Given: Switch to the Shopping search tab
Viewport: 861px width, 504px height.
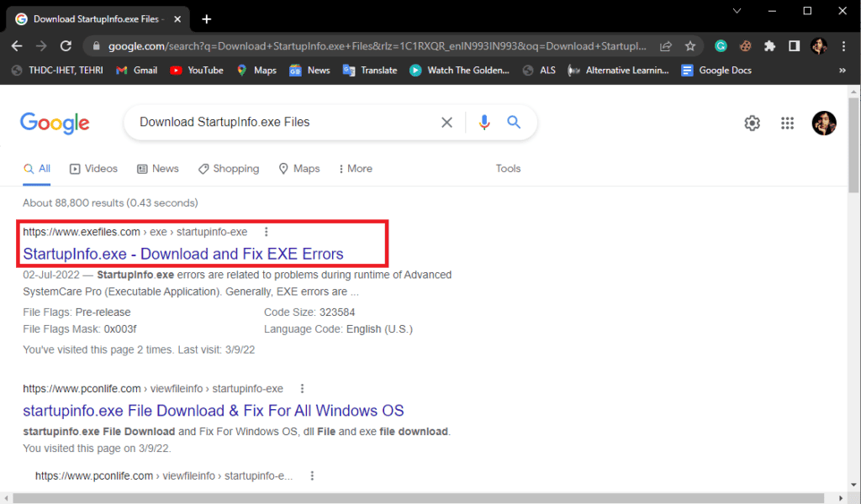Looking at the screenshot, I should click(x=228, y=168).
